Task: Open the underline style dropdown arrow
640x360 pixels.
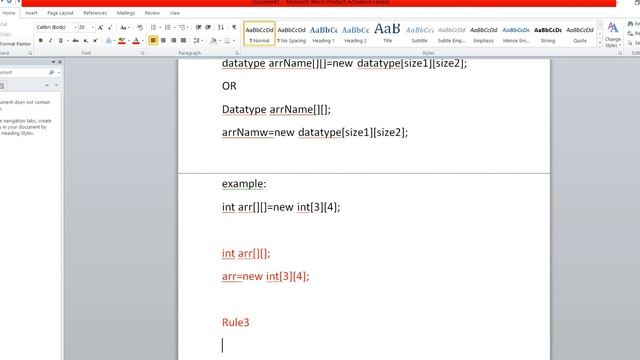Action: pos(67,40)
